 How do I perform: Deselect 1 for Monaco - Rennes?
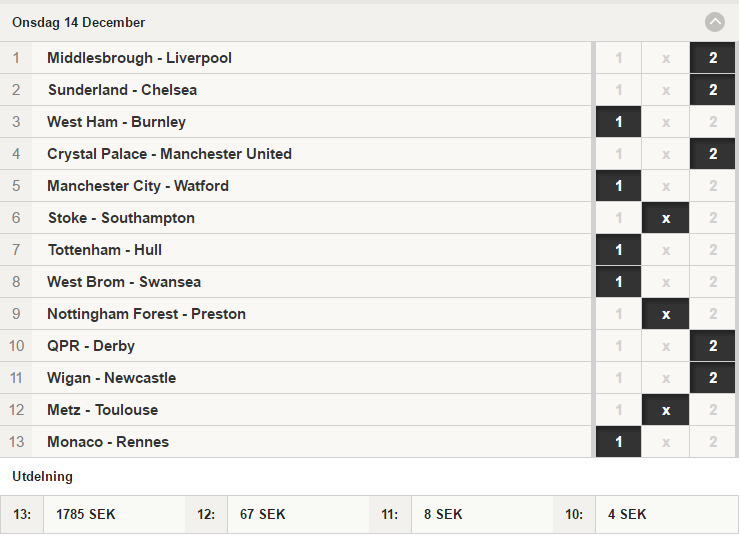point(618,442)
